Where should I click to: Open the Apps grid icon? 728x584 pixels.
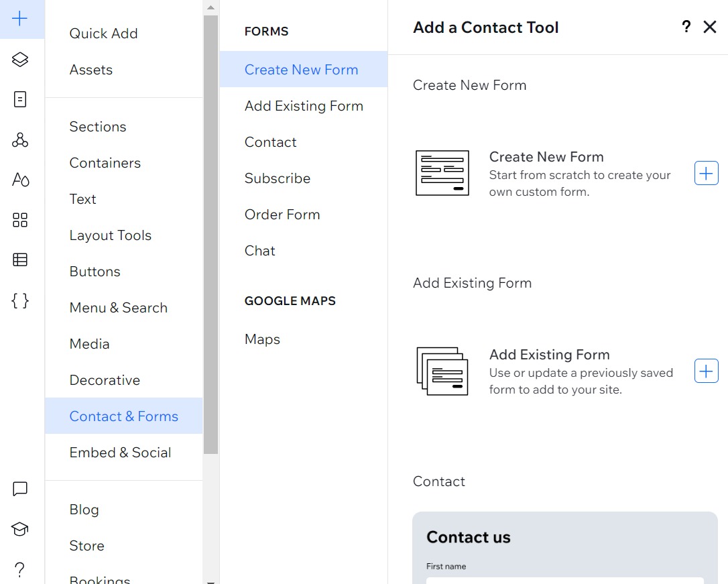[20, 220]
